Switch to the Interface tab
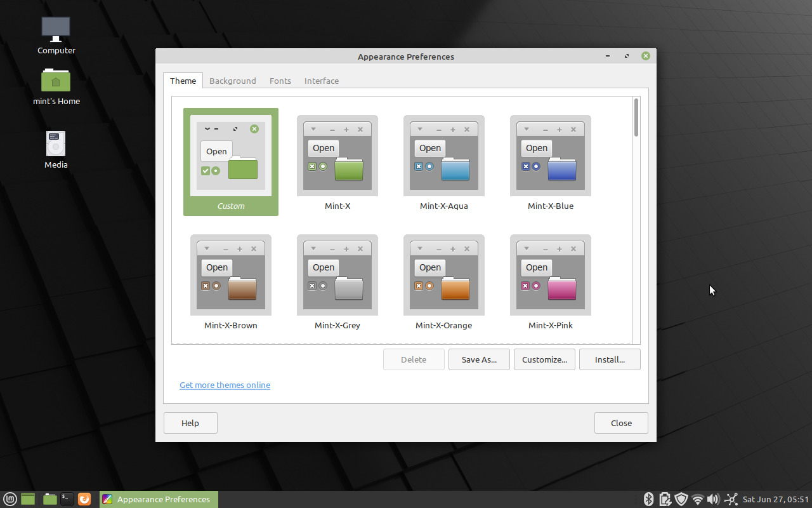The width and height of the screenshot is (812, 508). point(321,81)
